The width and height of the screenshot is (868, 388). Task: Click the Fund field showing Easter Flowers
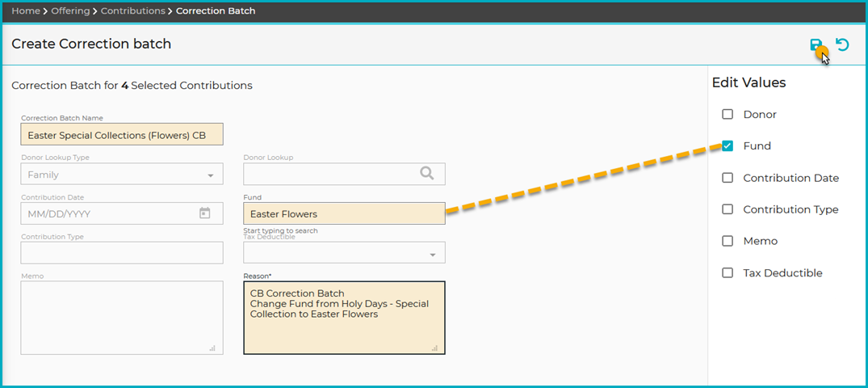point(344,214)
